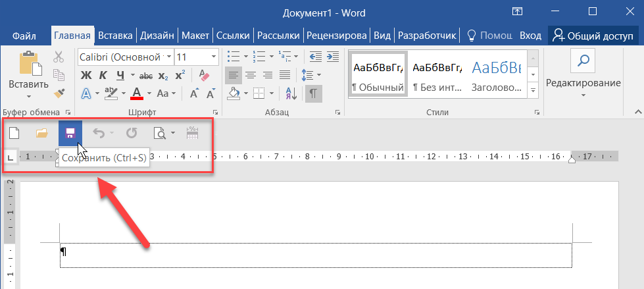
Task: Align text right
Action: tap(268, 75)
